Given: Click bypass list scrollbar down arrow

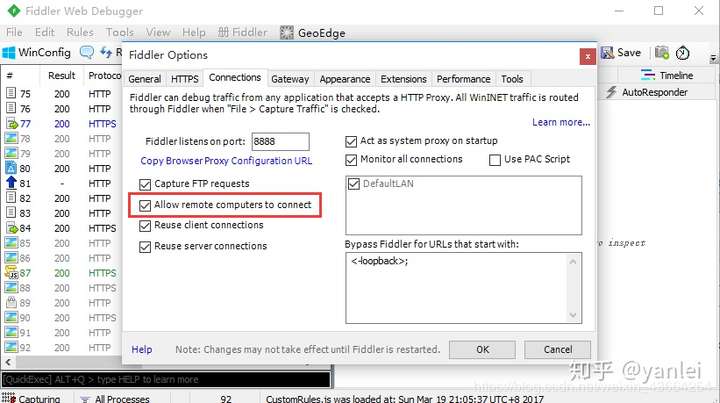Looking at the screenshot, I should 573,315.
